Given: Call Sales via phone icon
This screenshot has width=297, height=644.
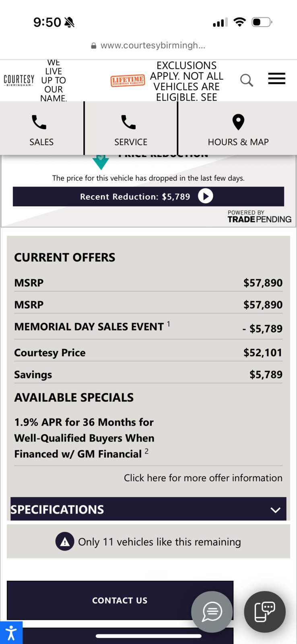Looking at the screenshot, I should point(39,122).
